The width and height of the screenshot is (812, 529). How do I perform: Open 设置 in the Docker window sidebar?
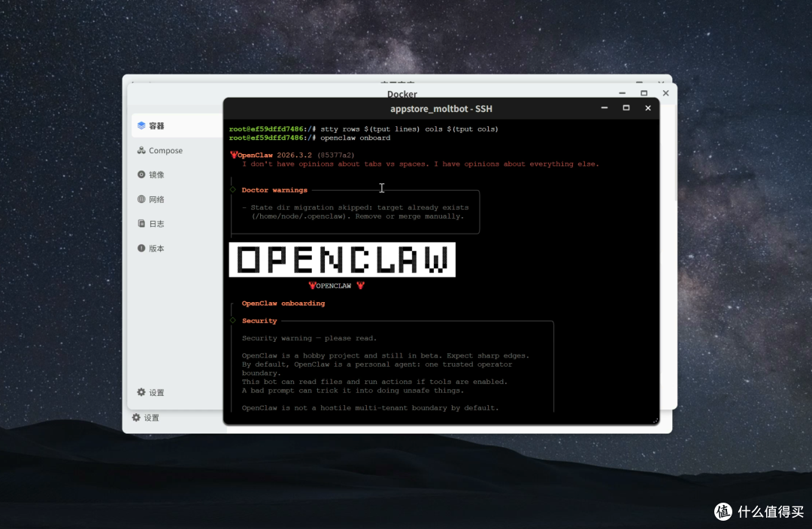156,392
